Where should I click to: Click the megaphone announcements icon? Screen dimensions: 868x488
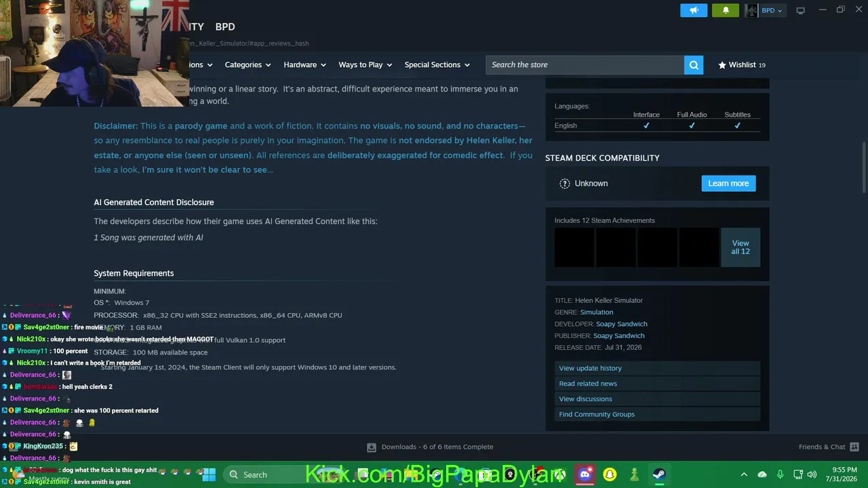point(694,10)
